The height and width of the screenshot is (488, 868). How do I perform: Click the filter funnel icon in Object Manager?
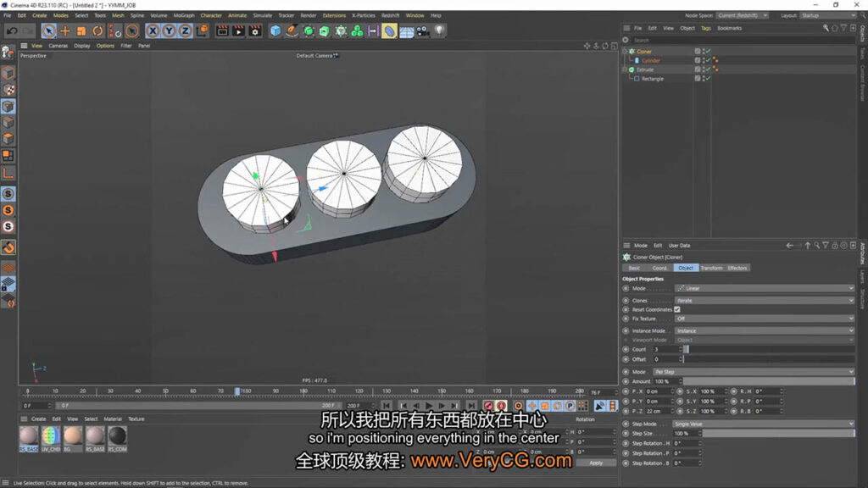[x=843, y=28]
